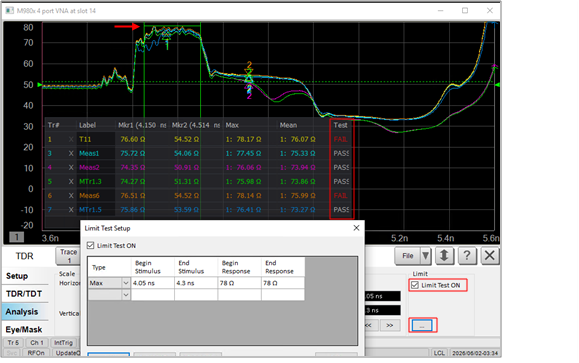Select the Analysis tab
579x363 pixels.
(25, 312)
